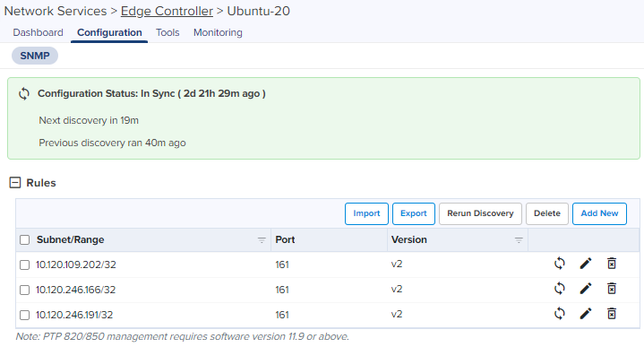Viewport: 644px width, 347px height.
Task: Click the Import button
Action: (x=366, y=213)
